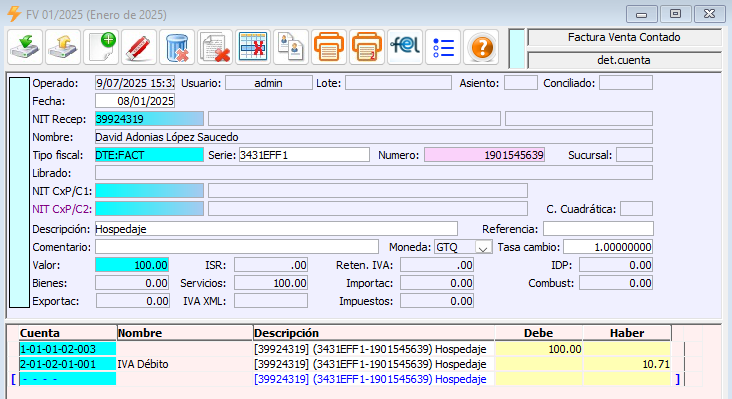Click the Nombre column header in grid
The height and width of the screenshot is (399, 732).
[x=184, y=333]
